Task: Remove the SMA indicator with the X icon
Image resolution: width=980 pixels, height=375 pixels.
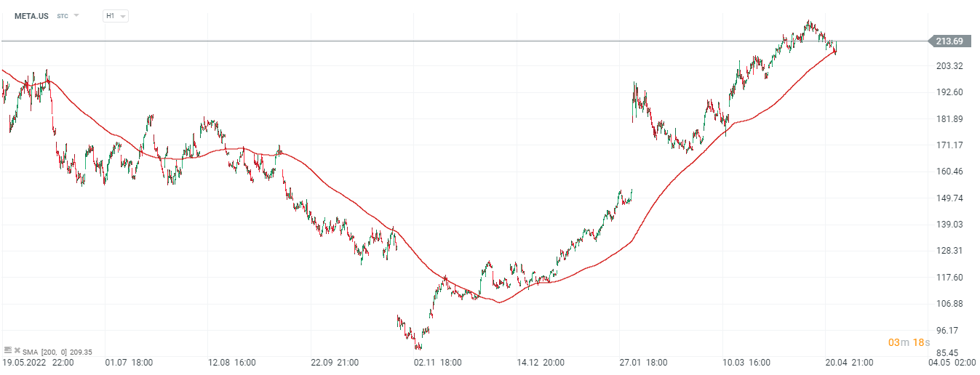Action: pos(17,351)
